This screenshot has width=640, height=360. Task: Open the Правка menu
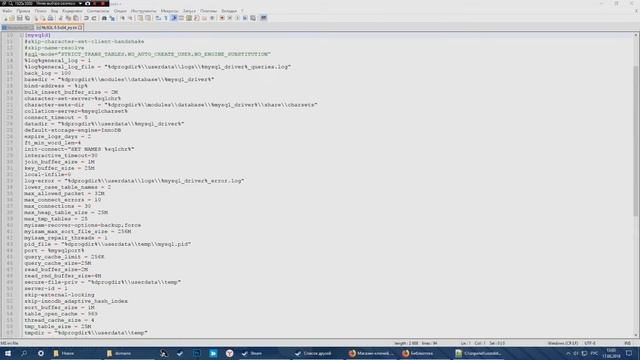click(x=23, y=11)
